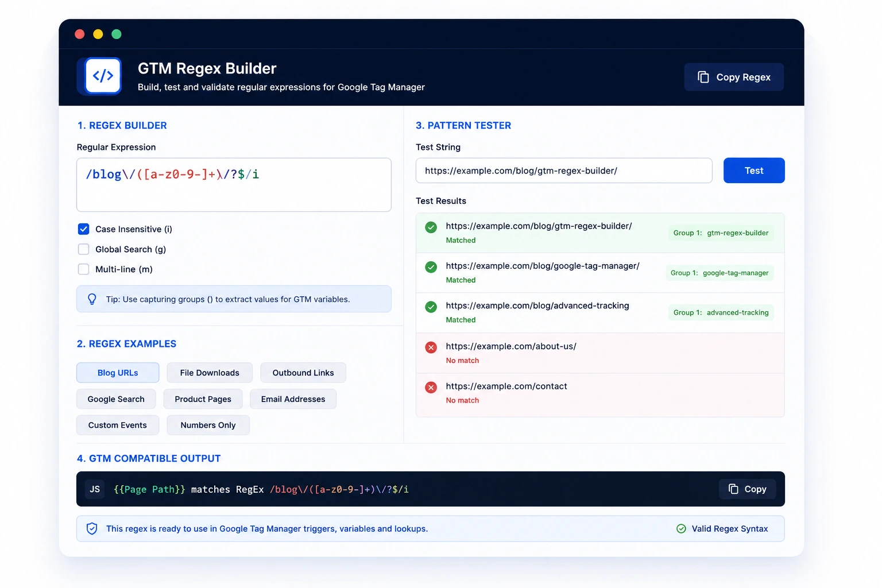Click the JS badge in the output bar

[x=95, y=489]
